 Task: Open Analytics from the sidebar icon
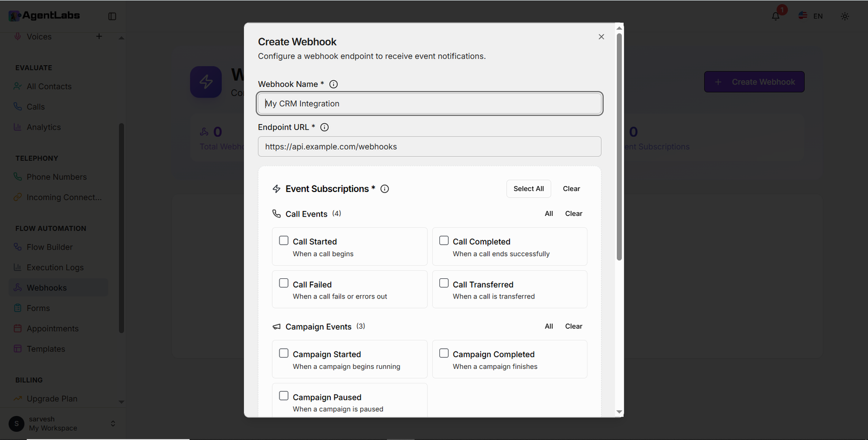point(18,127)
